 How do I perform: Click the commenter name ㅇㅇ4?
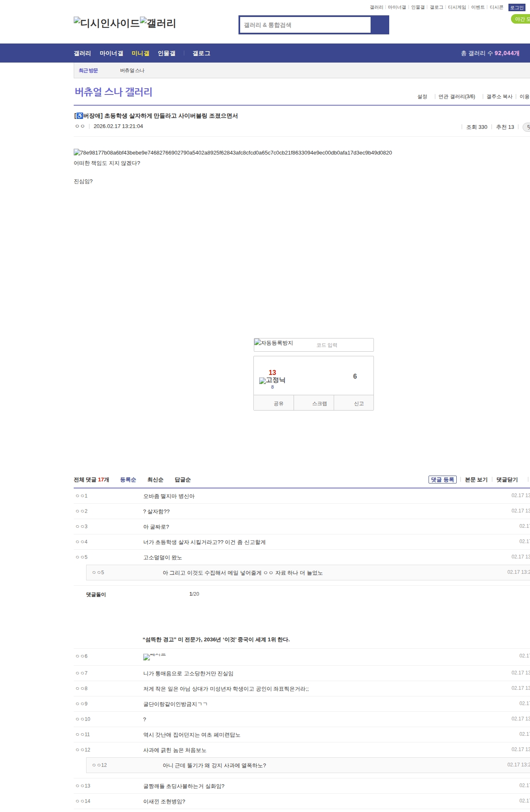click(x=82, y=542)
